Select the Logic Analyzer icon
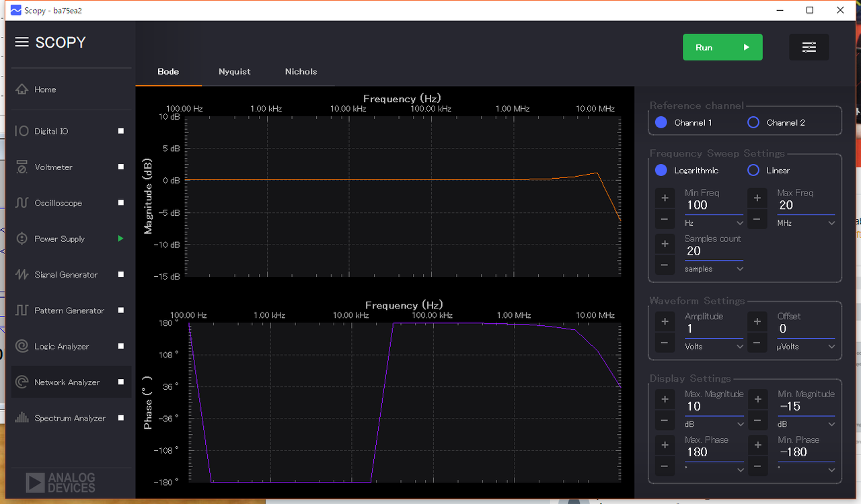The image size is (861, 504). point(22,347)
